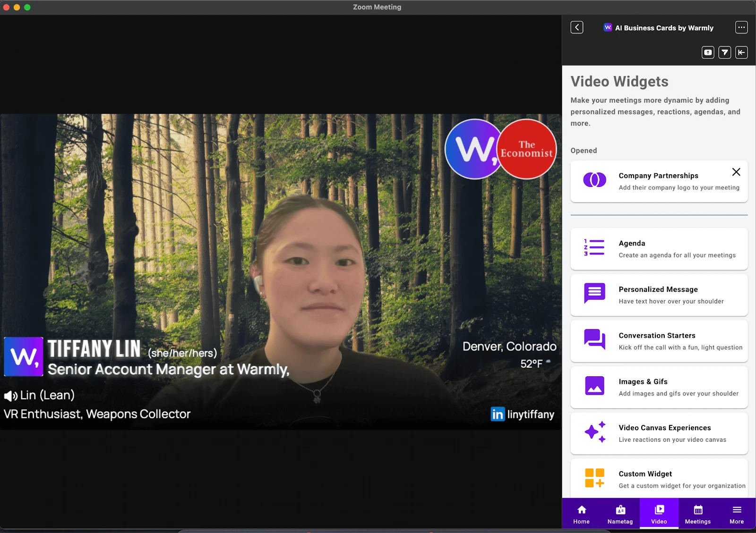Screen dimensions: 756x533
Task: Open Video Canvas Experiences widget
Action: click(x=659, y=433)
